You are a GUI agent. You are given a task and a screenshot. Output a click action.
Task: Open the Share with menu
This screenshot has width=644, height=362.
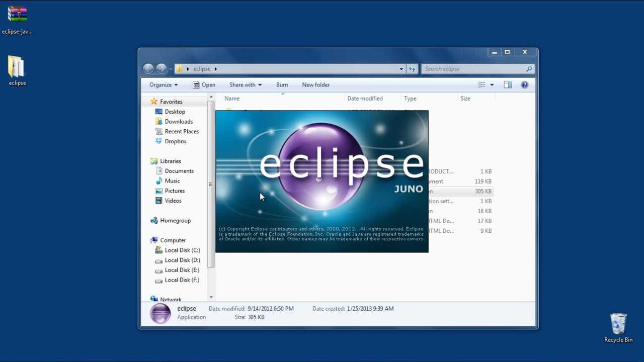coord(246,85)
